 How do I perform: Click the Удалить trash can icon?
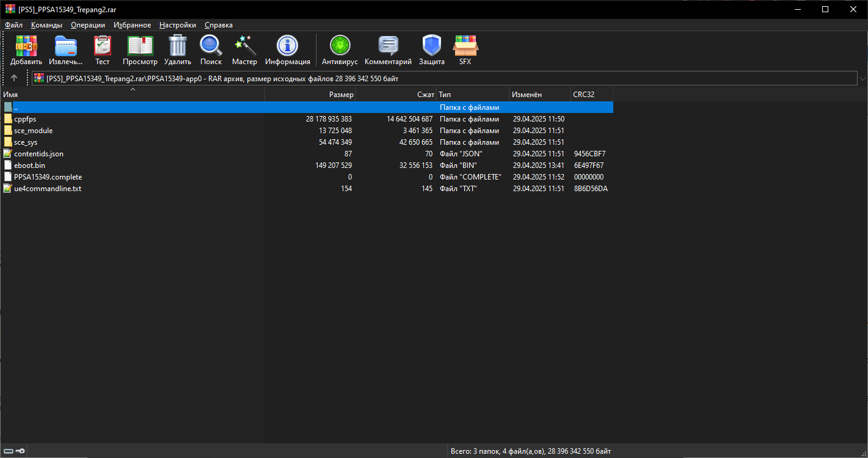177,46
